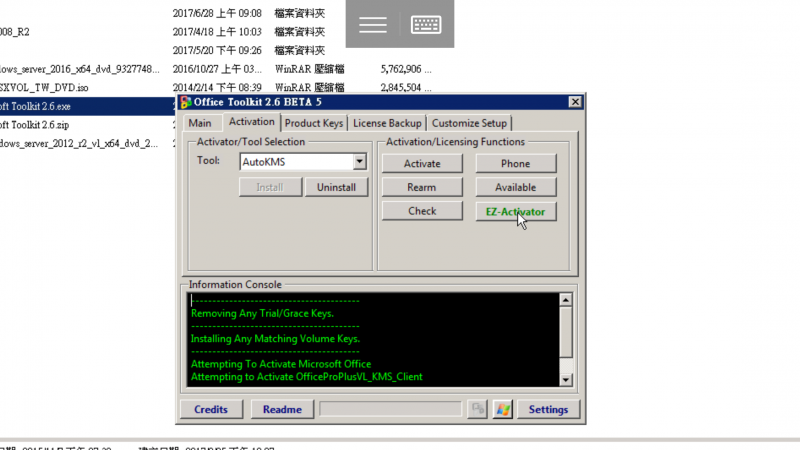
Task: Click the OfficeProPlusVL_KMS_Client console line
Action: [x=307, y=377]
